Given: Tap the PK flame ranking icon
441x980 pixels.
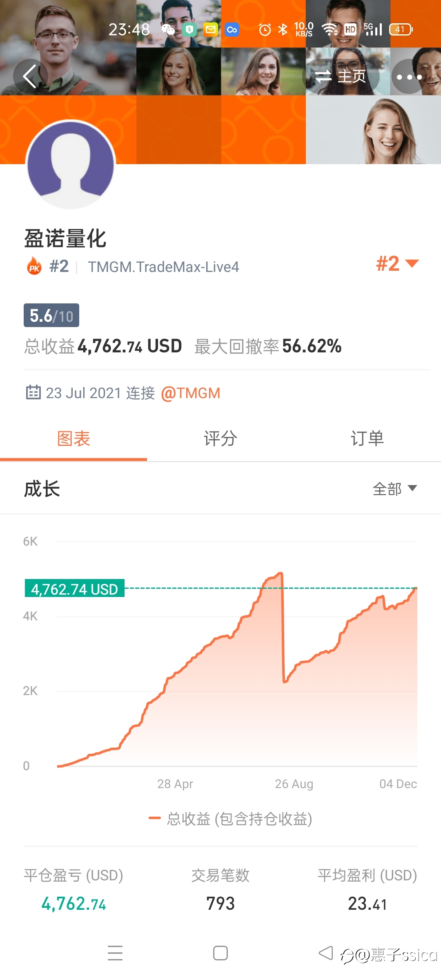Looking at the screenshot, I should (34, 266).
